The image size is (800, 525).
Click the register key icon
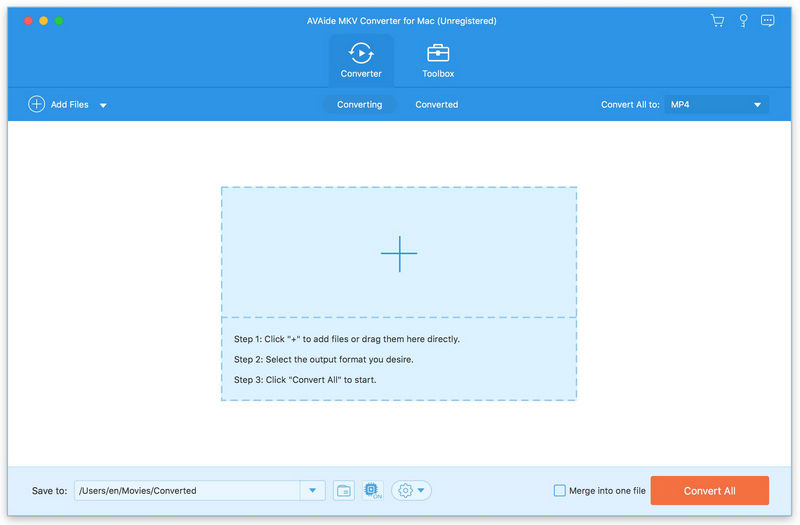(x=743, y=20)
